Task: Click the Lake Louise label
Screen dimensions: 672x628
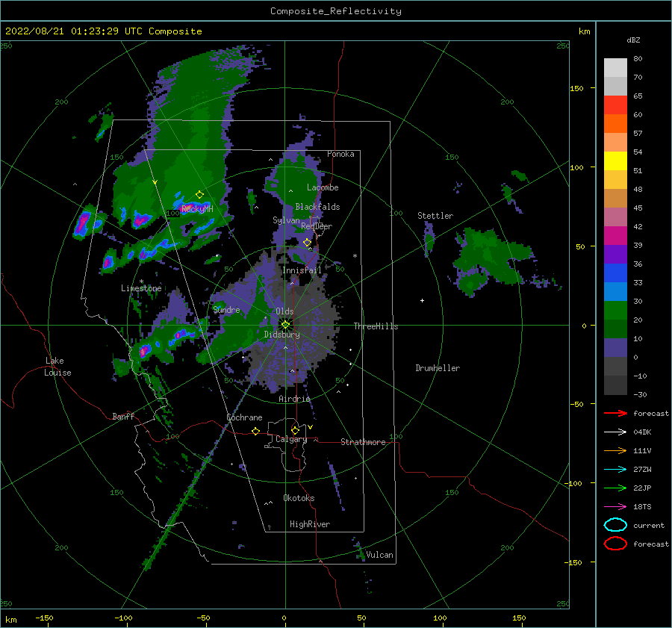Action: coord(57,367)
